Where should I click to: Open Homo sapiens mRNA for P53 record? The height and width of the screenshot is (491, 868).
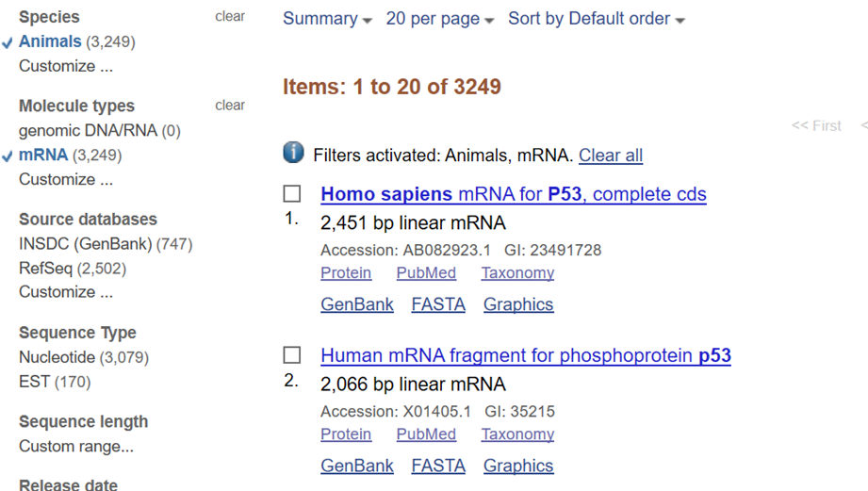coord(513,194)
